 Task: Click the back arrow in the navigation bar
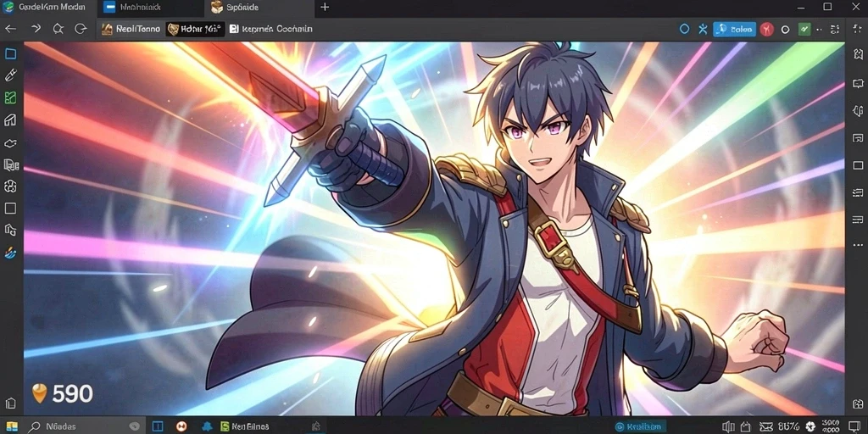coord(10,29)
